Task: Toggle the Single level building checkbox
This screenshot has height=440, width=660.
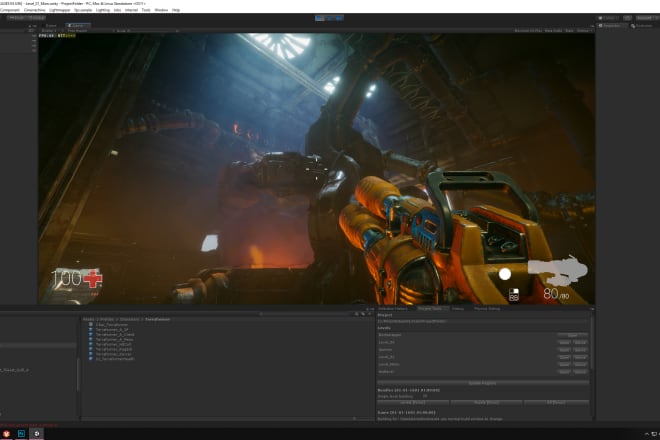Action: pos(425,396)
